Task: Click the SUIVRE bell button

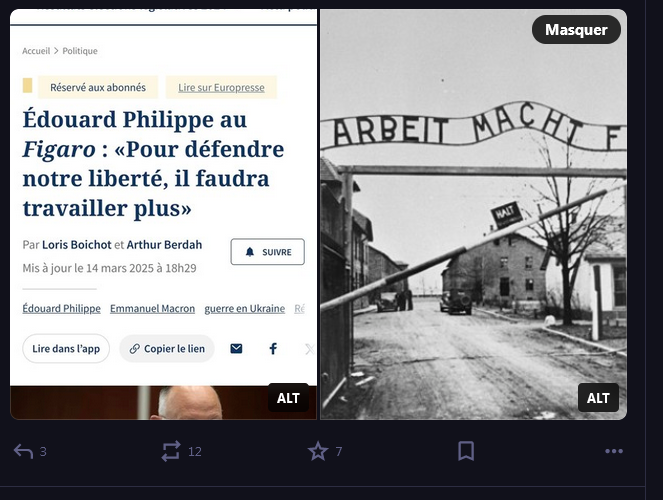Action: pos(268,252)
